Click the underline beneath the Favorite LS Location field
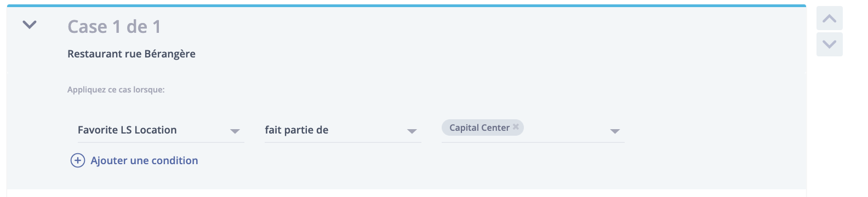This screenshot has height=197, width=868. pos(161,142)
